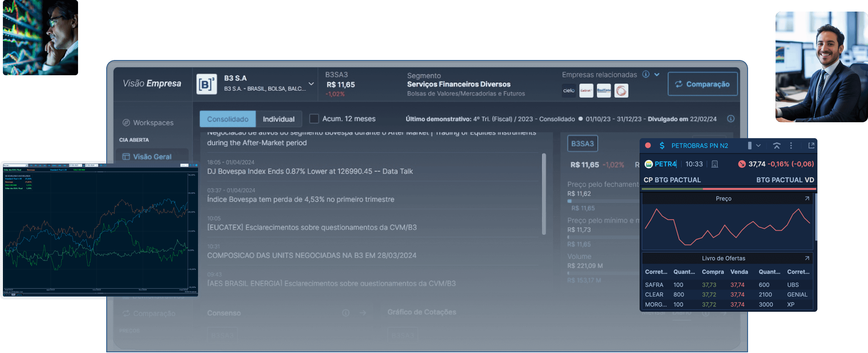868x353 pixels.
Task: Click the smiling businessman photo thumbnail
Action: point(822,67)
